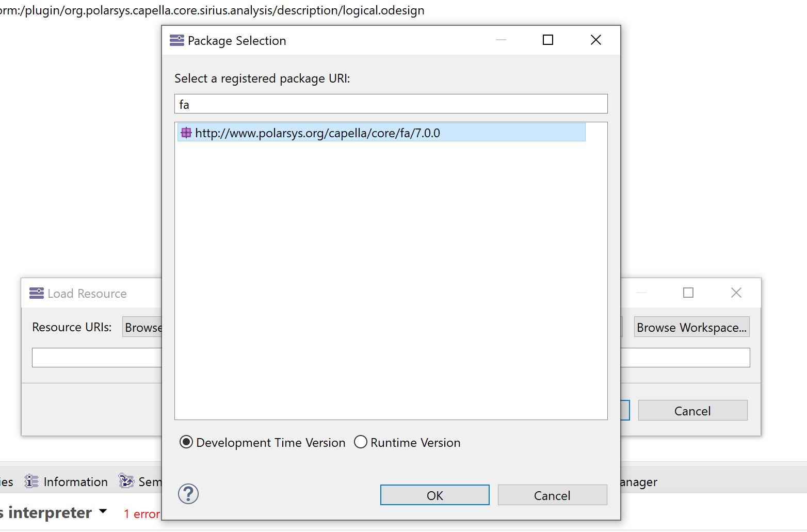Screen dimensions: 807x532
Task: Confirm package selection with OK
Action: coord(434,495)
